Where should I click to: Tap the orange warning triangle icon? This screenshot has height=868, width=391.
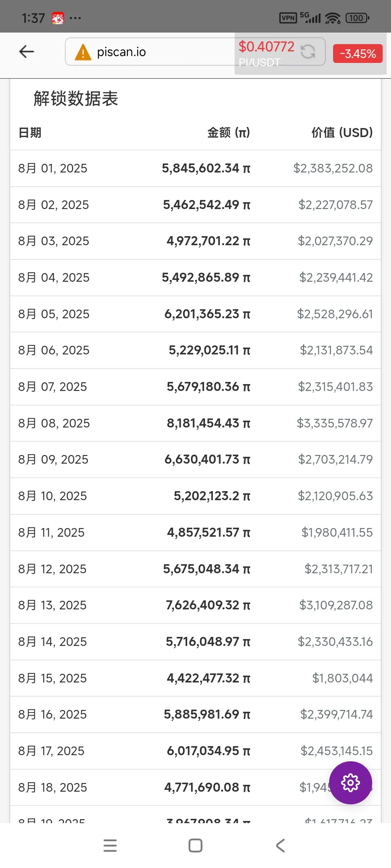point(83,52)
